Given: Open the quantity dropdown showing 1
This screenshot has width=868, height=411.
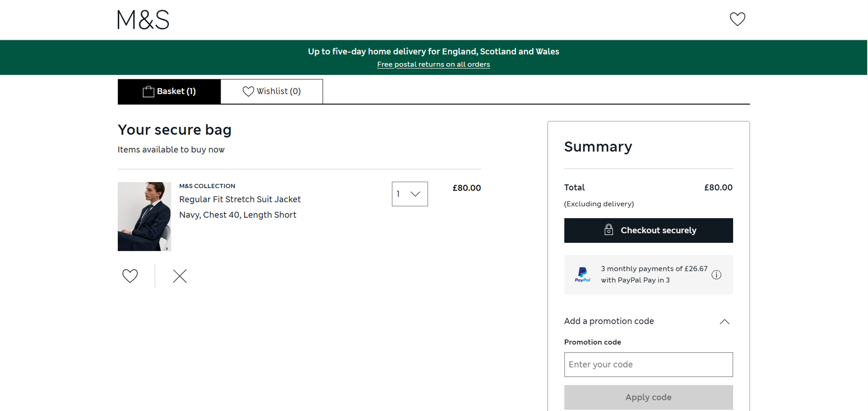Looking at the screenshot, I should coord(410,194).
